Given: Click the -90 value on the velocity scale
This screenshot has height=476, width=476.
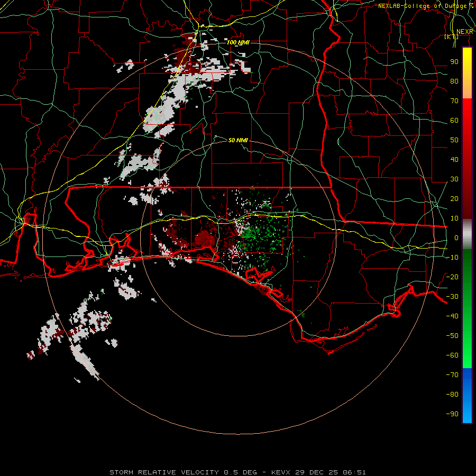Looking at the screenshot, I should tap(452, 414).
